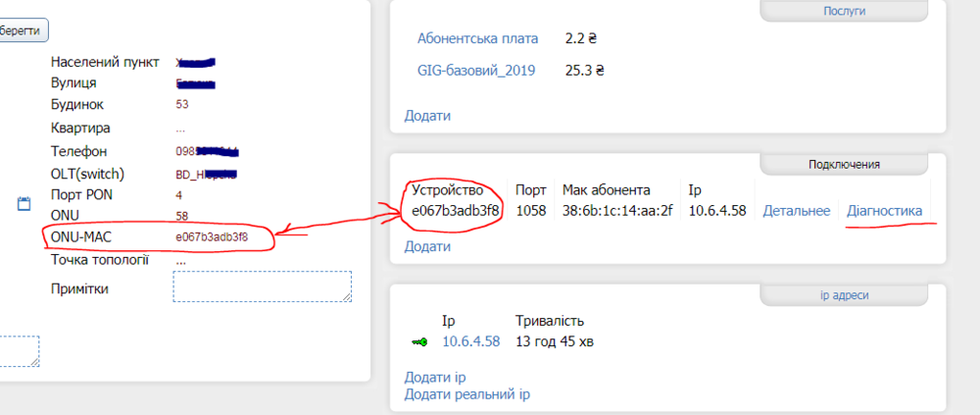The image size is (980, 415).
Task: Click the Точка топології dots value
Action: tap(180, 261)
